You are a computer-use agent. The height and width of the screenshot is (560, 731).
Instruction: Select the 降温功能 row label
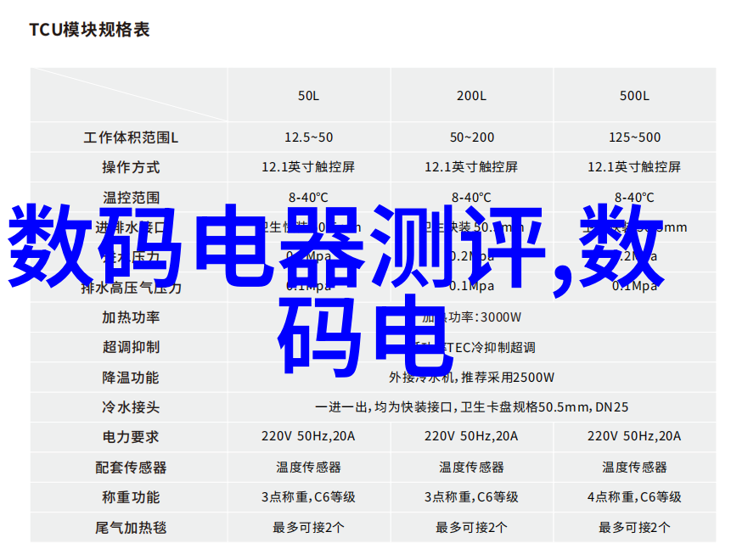(131, 377)
